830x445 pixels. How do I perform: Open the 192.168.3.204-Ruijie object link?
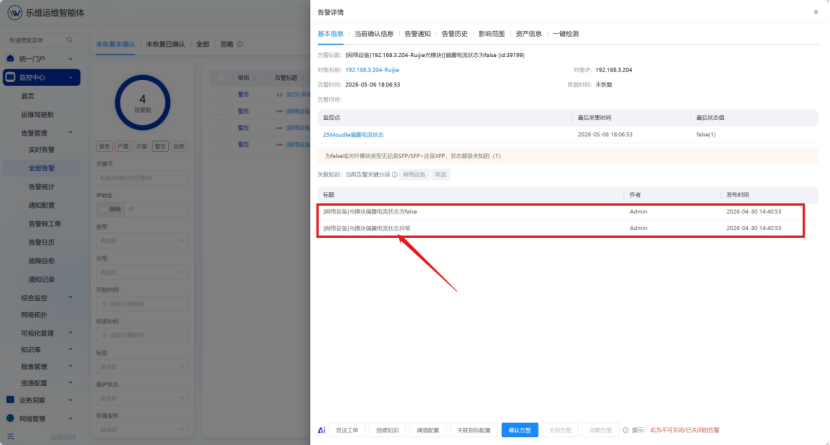(372, 70)
